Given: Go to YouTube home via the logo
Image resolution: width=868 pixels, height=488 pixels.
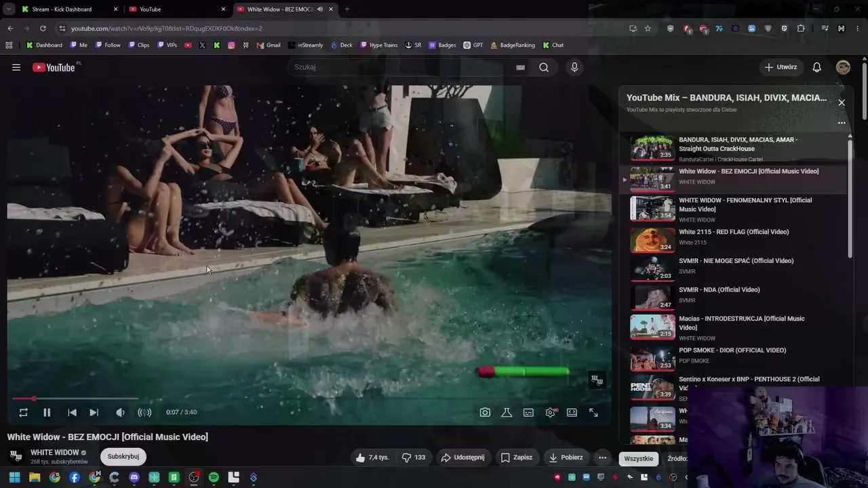Looking at the screenshot, I should tap(54, 67).
